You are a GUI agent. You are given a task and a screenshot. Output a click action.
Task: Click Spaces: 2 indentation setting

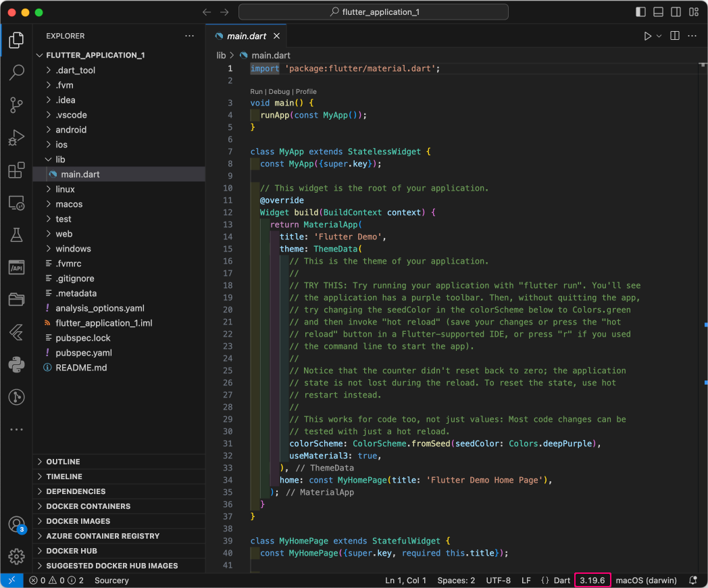tap(456, 581)
